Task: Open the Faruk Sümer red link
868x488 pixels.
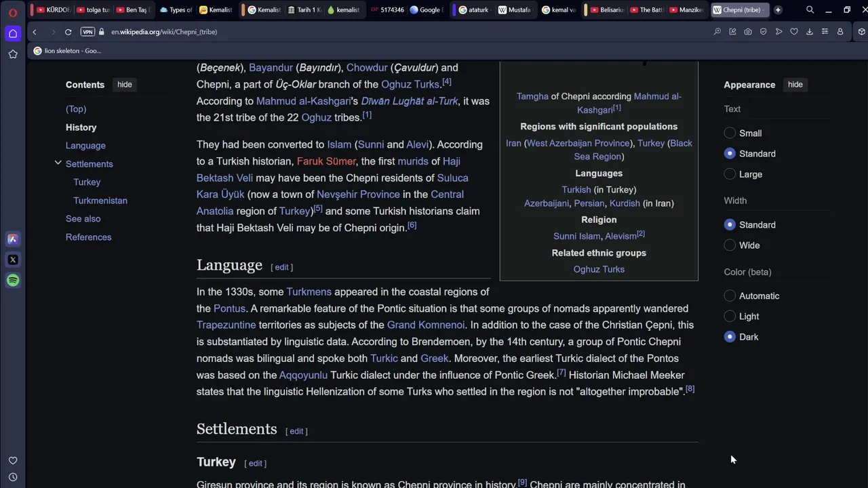Action: pos(326,161)
